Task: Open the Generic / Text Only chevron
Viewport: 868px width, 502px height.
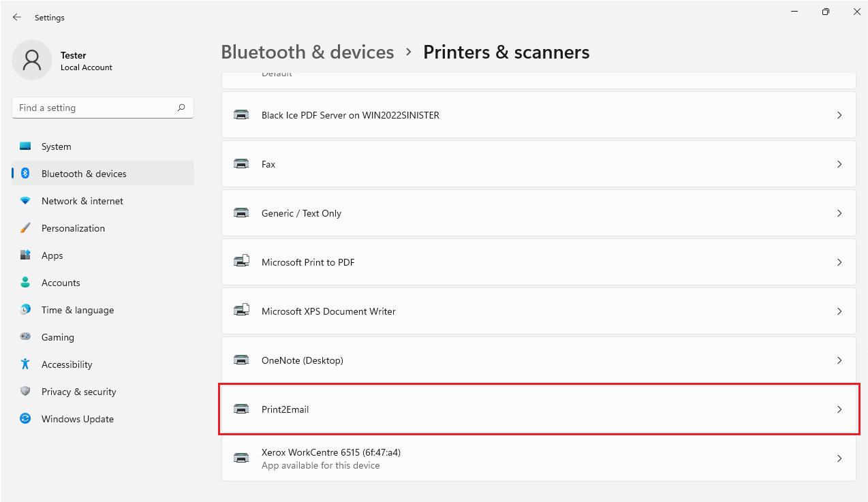Action: pos(839,213)
